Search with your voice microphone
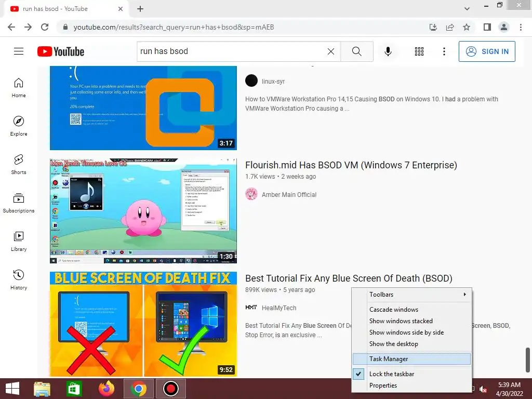The width and height of the screenshot is (532, 399). [x=388, y=51]
